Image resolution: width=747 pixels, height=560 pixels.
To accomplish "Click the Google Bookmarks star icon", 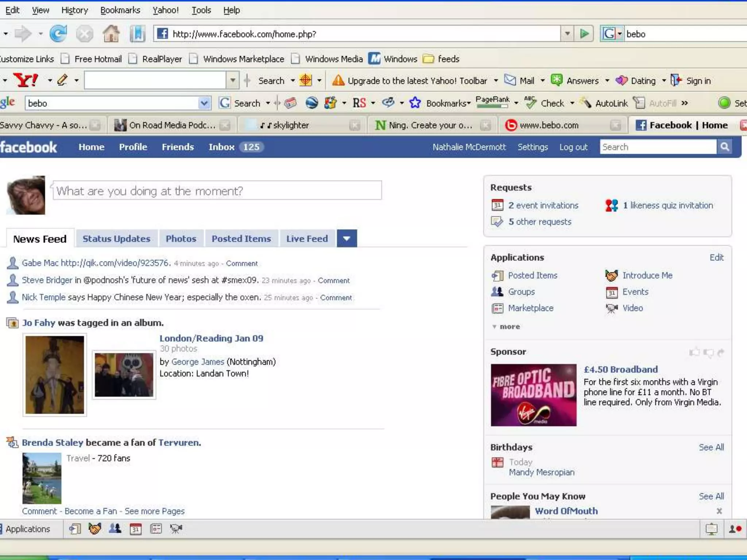I will [x=415, y=103].
